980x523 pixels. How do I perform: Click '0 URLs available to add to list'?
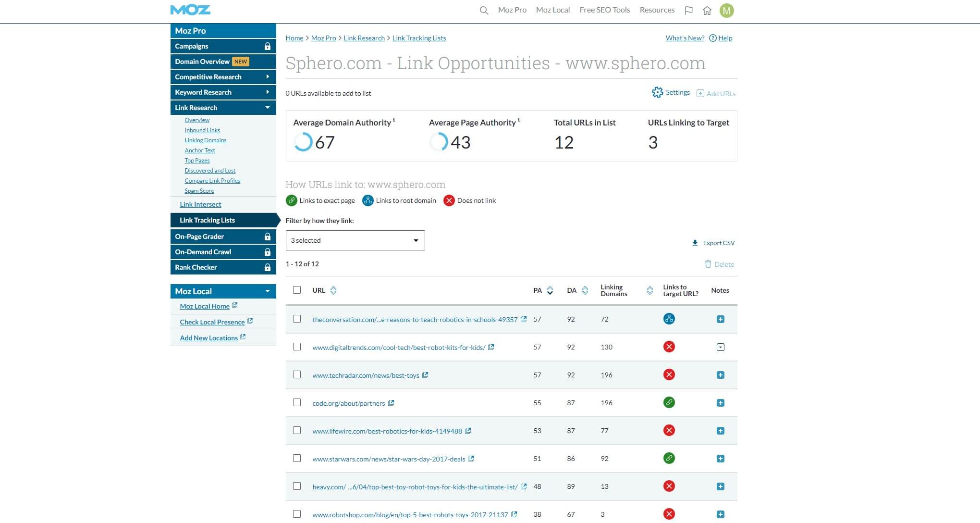328,93
